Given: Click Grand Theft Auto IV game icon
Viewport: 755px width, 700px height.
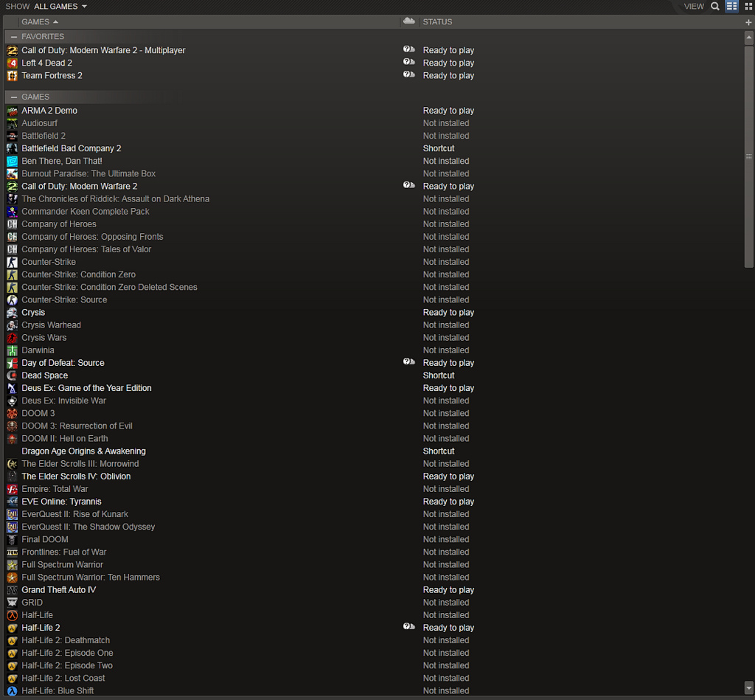Looking at the screenshot, I should tap(12, 590).
